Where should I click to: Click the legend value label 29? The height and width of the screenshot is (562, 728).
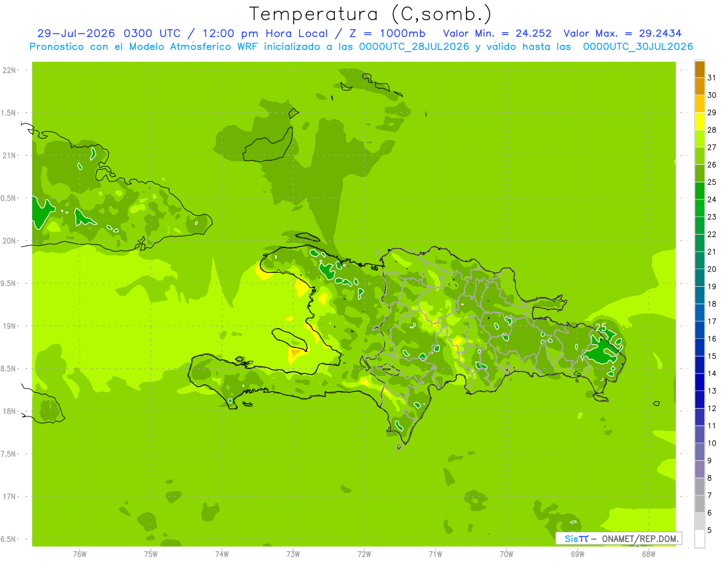click(x=712, y=113)
